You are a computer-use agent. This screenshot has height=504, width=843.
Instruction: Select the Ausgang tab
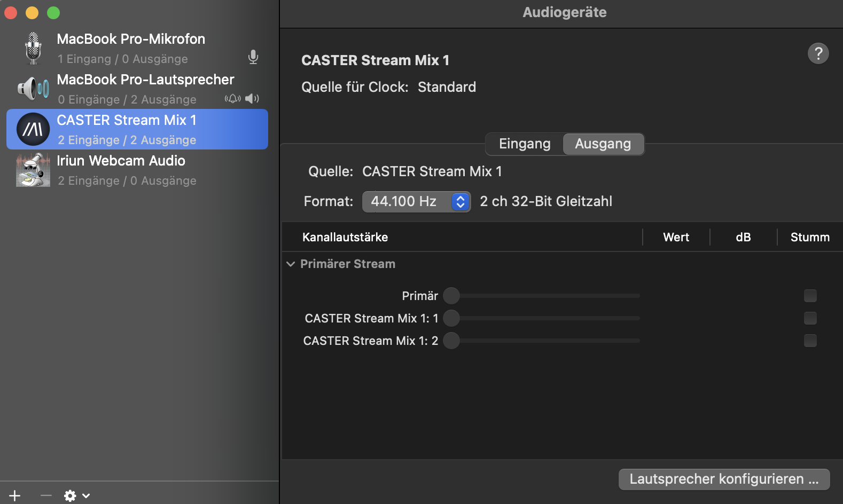(603, 144)
